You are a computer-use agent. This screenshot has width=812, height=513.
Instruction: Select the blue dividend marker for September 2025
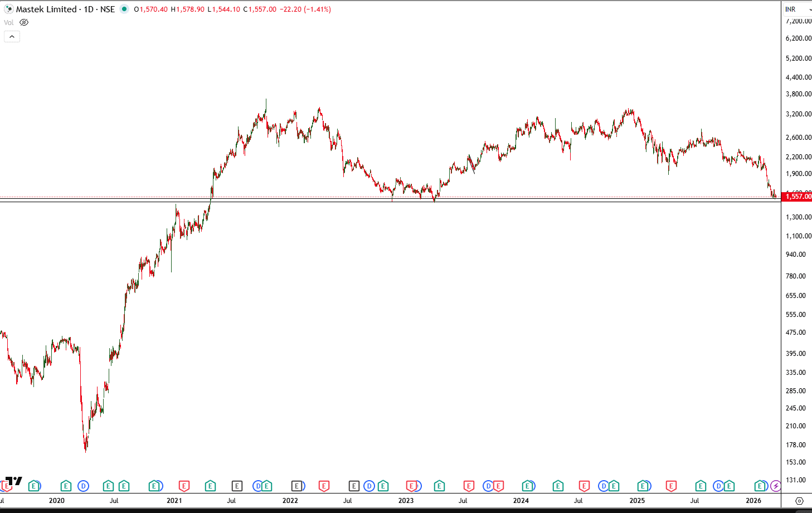pos(718,486)
